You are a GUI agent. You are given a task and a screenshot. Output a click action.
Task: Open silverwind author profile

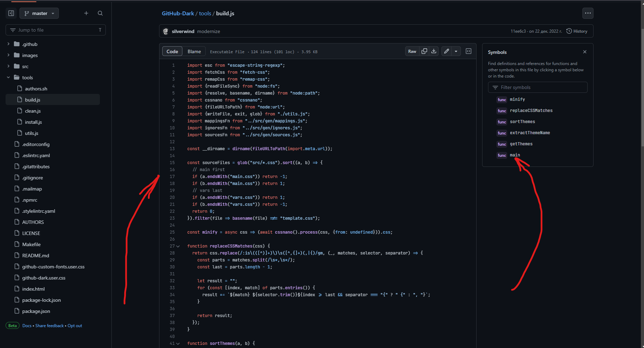[183, 31]
